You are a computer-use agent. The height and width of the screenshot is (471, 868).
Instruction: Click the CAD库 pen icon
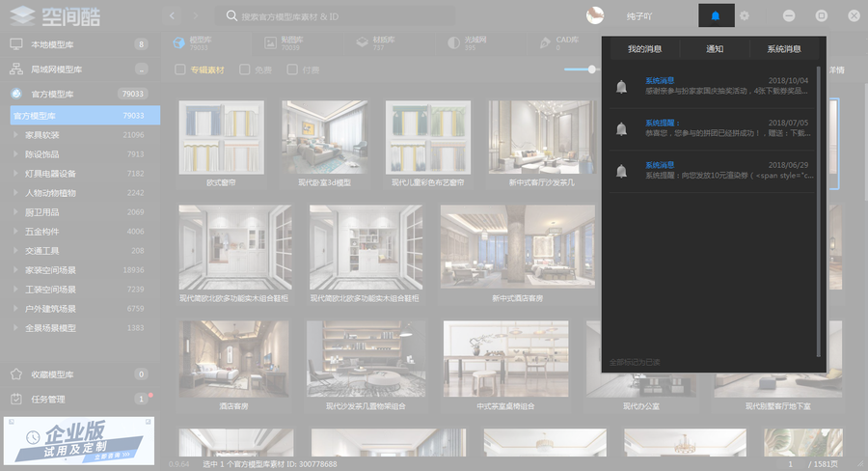coord(545,43)
